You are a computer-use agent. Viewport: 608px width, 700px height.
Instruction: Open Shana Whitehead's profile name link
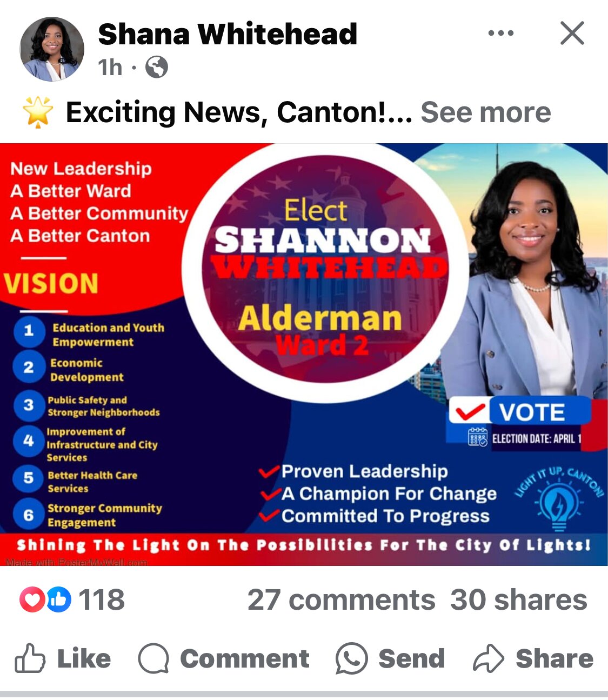coord(228,34)
